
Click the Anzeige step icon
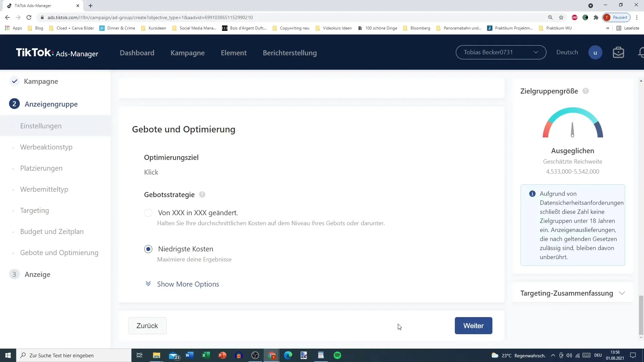[x=14, y=274]
